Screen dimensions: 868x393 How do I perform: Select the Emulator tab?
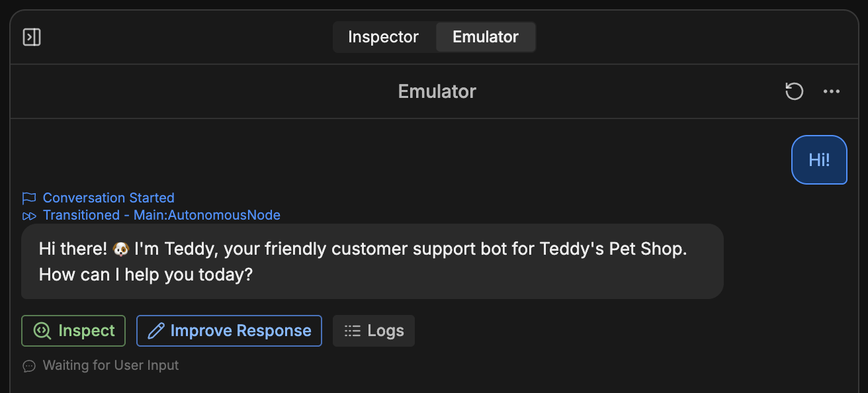(486, 36)
